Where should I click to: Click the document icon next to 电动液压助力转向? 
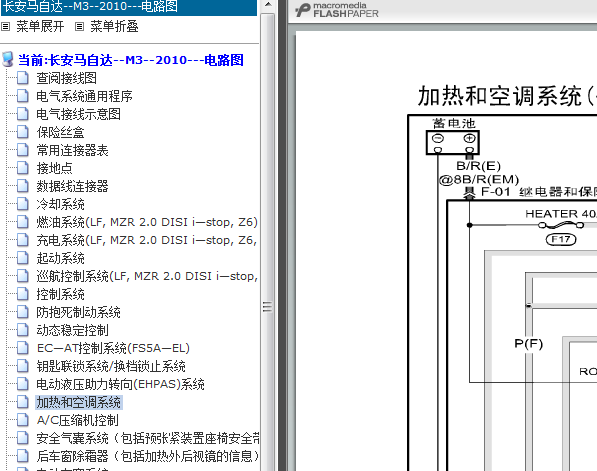click(23, 384)
